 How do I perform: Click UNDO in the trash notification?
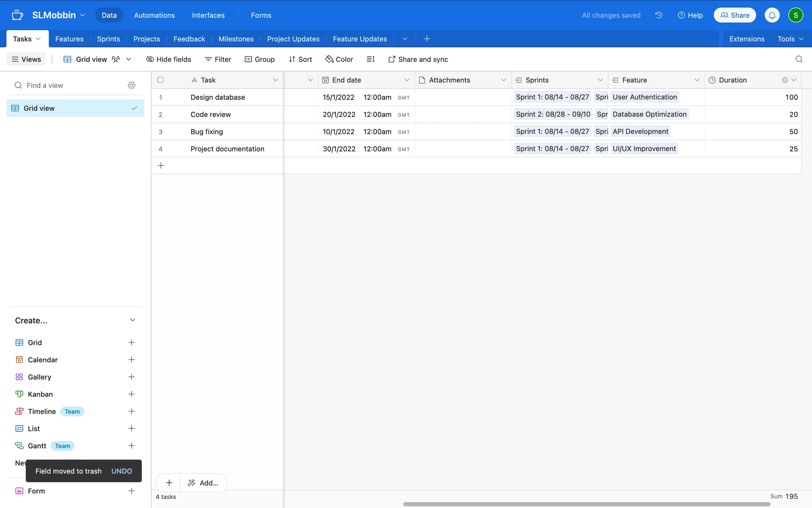point(121,471)
